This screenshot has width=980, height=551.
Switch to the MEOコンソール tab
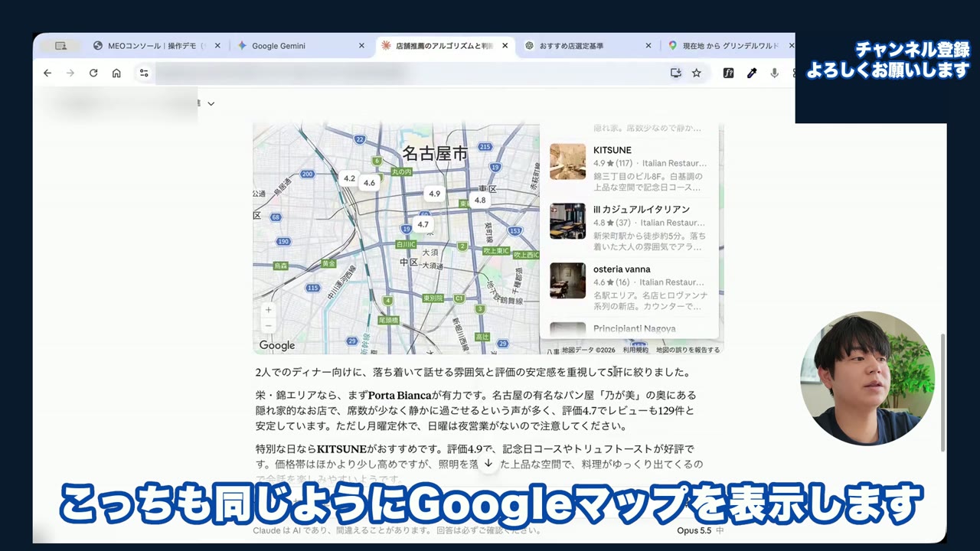click(156, 46)
